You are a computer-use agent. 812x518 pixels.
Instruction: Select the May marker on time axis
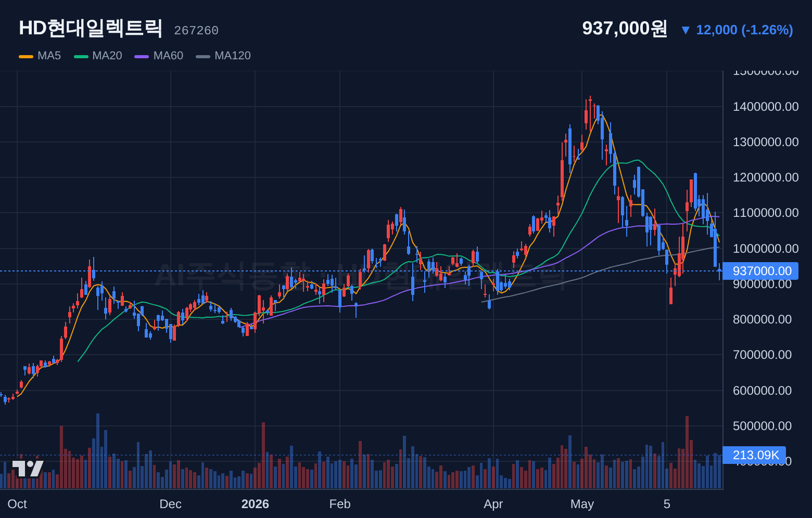click(582, 504)
